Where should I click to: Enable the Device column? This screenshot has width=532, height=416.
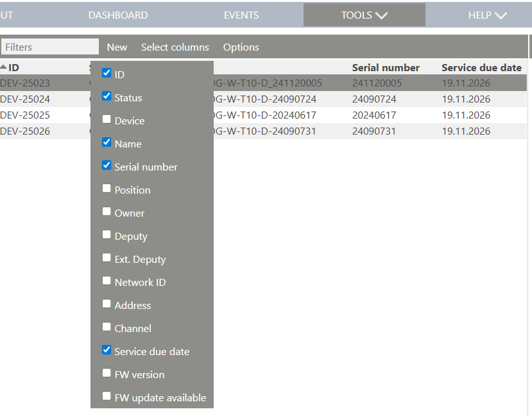(107, 119)
